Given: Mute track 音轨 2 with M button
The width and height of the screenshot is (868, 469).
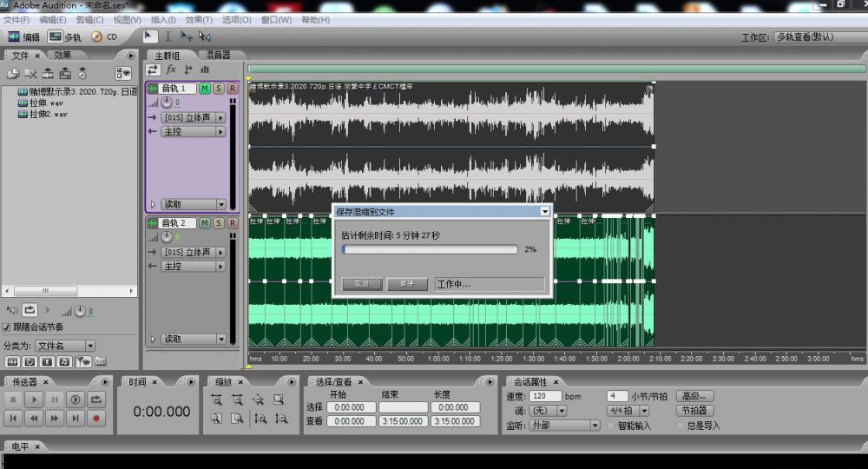Looking at the screenshot, I should click(205, 223).
